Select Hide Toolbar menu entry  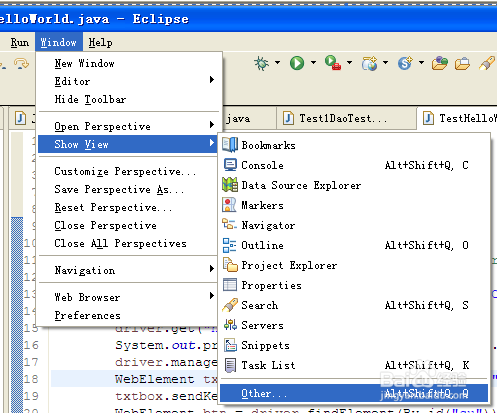click(x=90, y=99)
